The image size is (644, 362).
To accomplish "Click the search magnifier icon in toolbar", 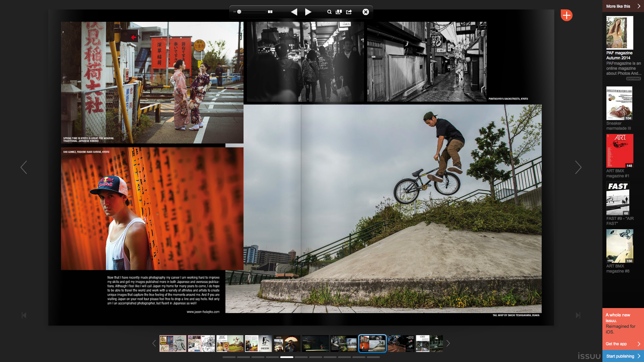I will pyautogui.click(x=329, y=12).
